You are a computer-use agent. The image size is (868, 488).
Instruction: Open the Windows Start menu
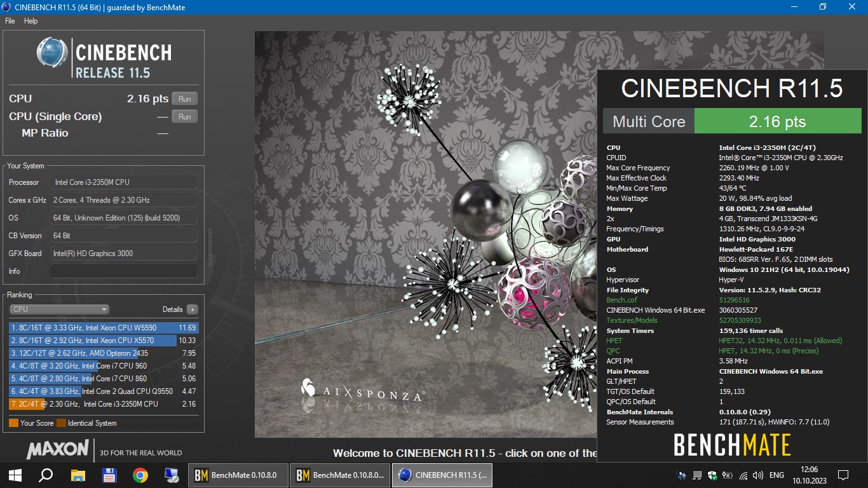(15, 475)
